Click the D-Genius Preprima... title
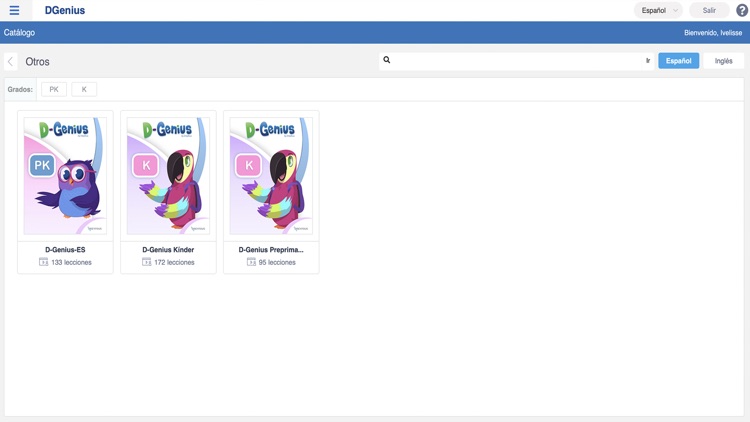The width and height of the screenshot is (750, 422). [x=271, y=250]
